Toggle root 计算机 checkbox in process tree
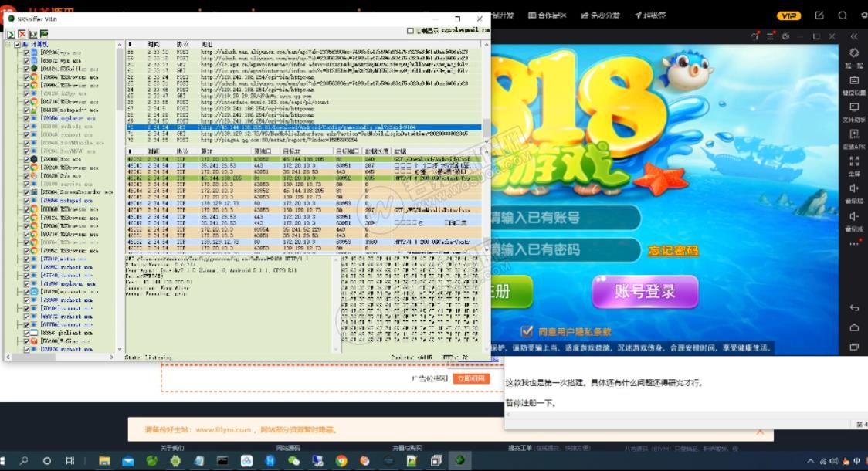This screenshot has width=868, height=471. point(17,44)
